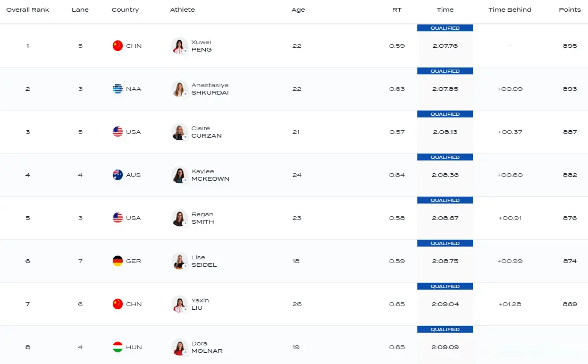Click the Germany flag next to Lise Seidel
This screenshot has height=364, width=588.
click(117, 261)
